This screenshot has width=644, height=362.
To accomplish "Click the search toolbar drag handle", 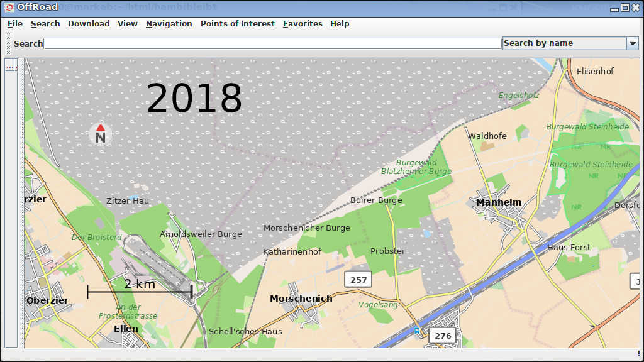I will pos(8,43).
